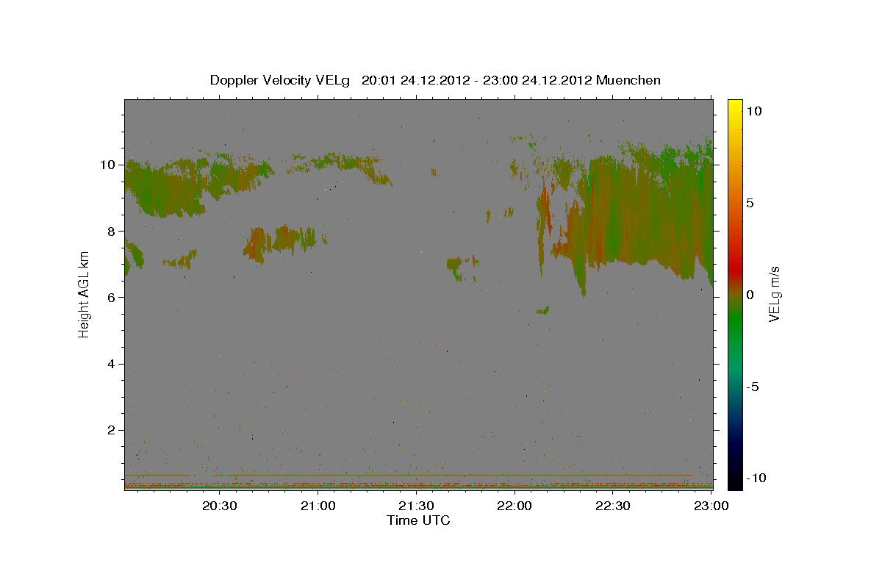Click the 21:30 time tick label

416,506
